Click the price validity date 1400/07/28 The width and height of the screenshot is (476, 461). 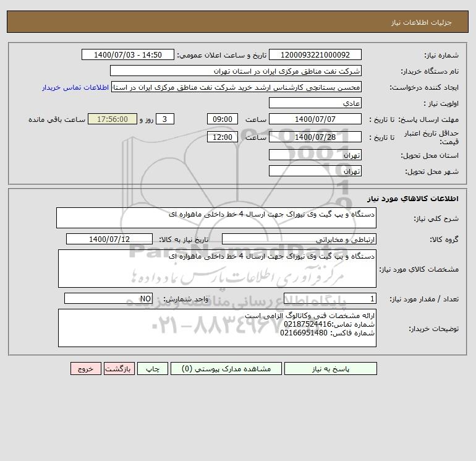pyautogui.click(x=315, y=137)
